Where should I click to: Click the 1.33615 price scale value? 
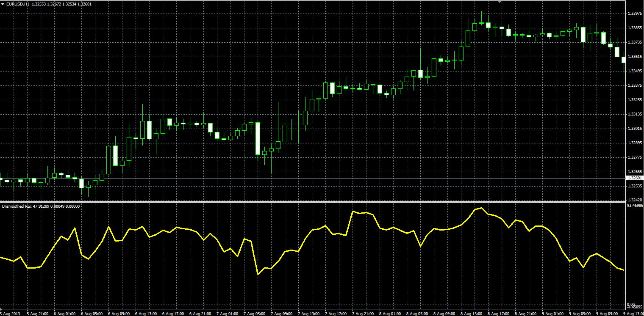pos(634,57)
